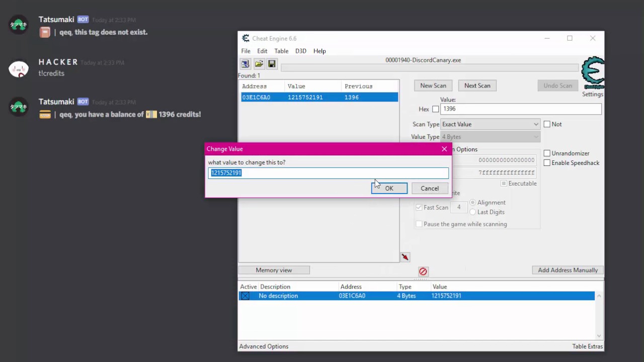Confirm with the OK button
Image resolution: width=644 pixels, height=362 pixels.
pos(389,189)
